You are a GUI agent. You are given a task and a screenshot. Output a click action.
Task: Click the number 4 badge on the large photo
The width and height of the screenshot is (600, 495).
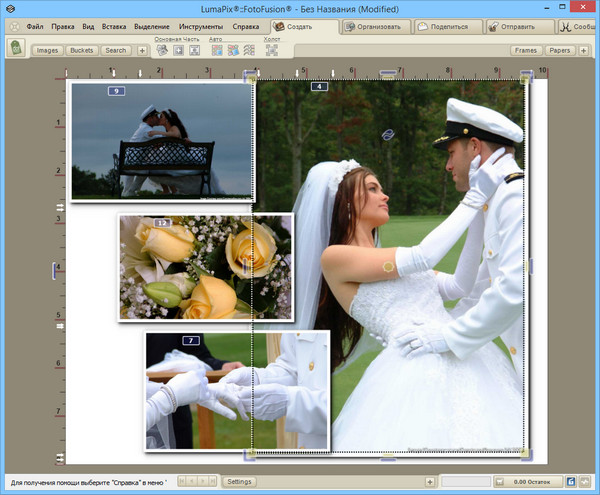[x=319, y=86]
